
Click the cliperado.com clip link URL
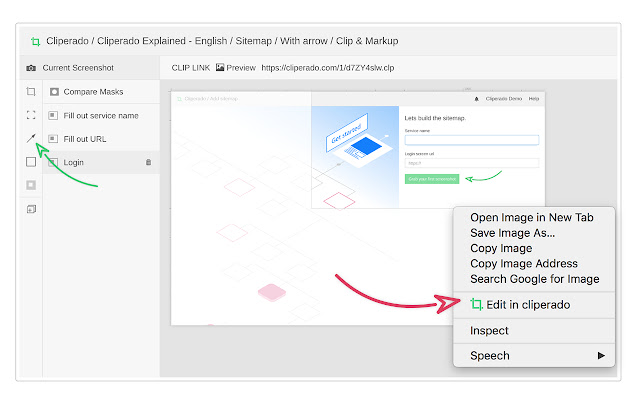coord(328,68)
